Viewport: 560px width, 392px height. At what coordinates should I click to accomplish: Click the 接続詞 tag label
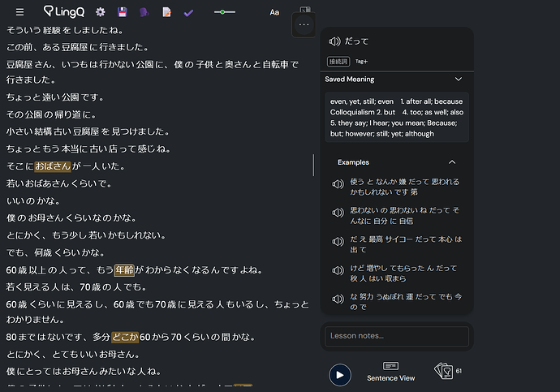[338, 62]
